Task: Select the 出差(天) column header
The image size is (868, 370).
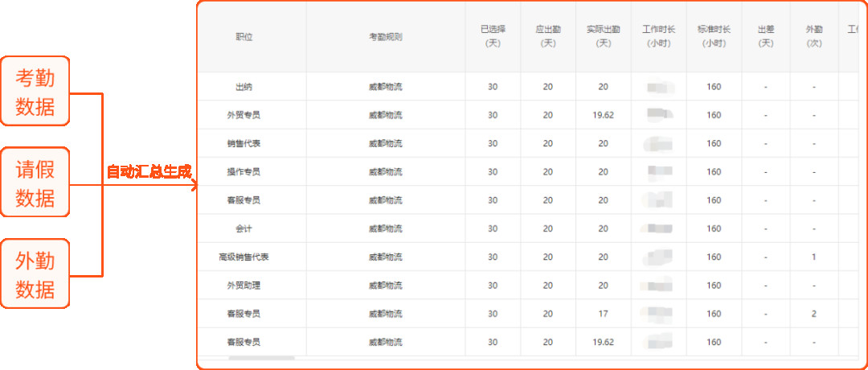Action: 766,36
